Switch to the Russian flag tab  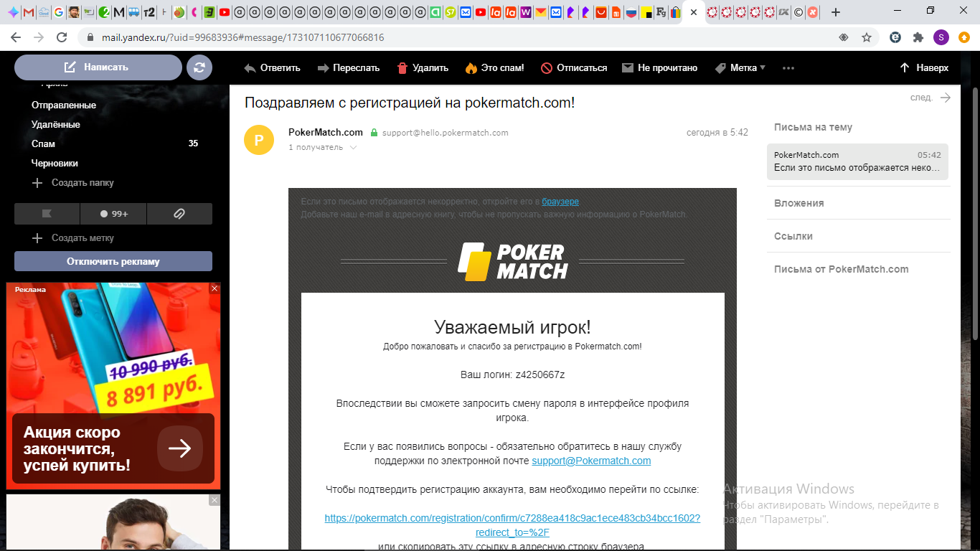[631, 12]
